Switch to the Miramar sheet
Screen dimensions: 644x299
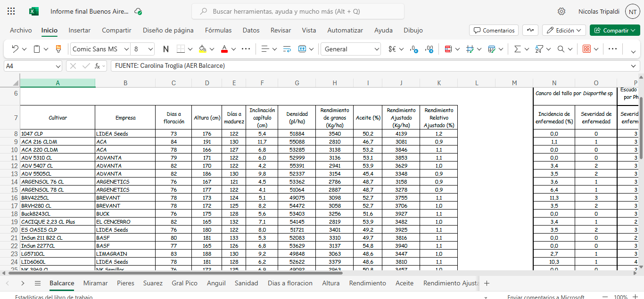95,283
